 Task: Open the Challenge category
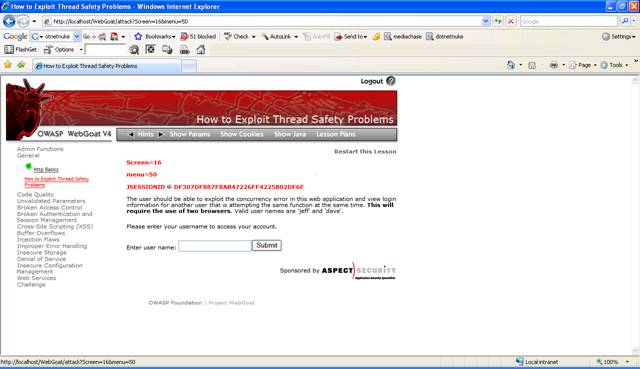click(x=31, y=285)
